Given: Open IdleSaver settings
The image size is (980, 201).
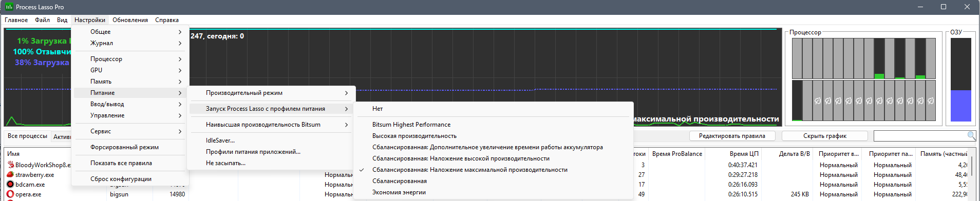Looking at the screenshot, I should click(x=271, y=140).
